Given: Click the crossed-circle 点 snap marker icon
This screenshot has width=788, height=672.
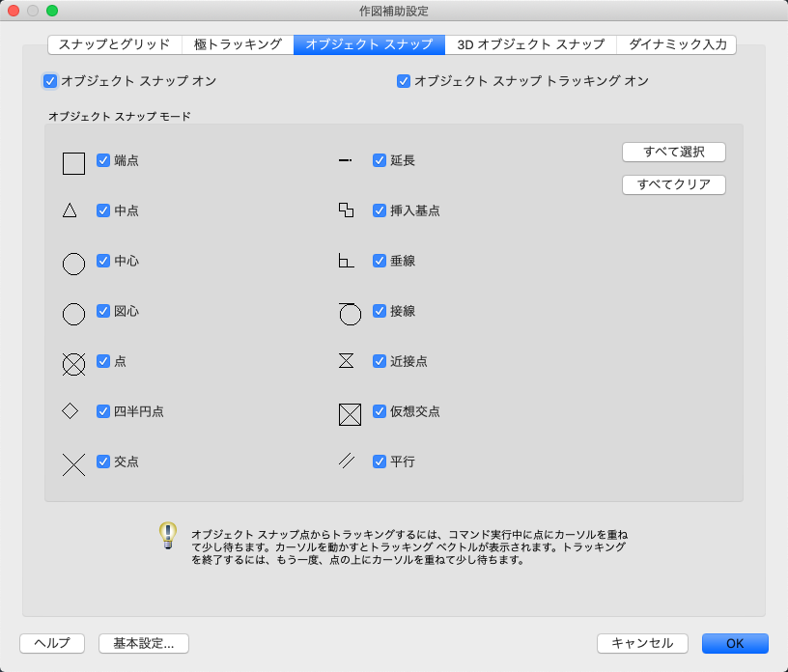Looking at the screenshot, I should point(73,364).
